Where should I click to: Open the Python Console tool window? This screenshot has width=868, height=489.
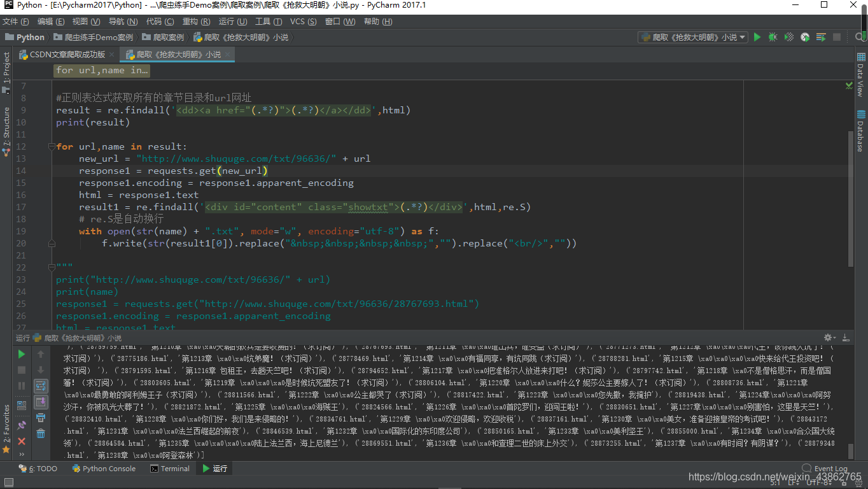(x=104, y=469)
